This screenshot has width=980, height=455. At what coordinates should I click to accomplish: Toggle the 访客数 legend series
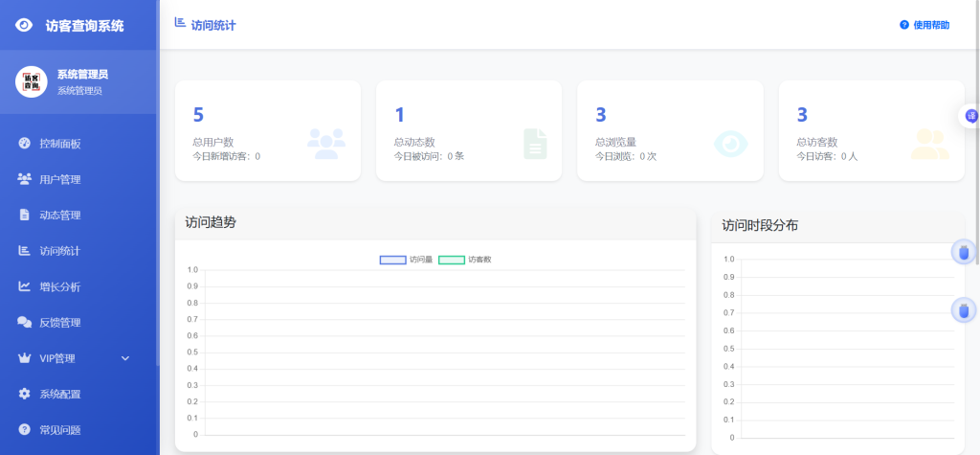(465, 260)
